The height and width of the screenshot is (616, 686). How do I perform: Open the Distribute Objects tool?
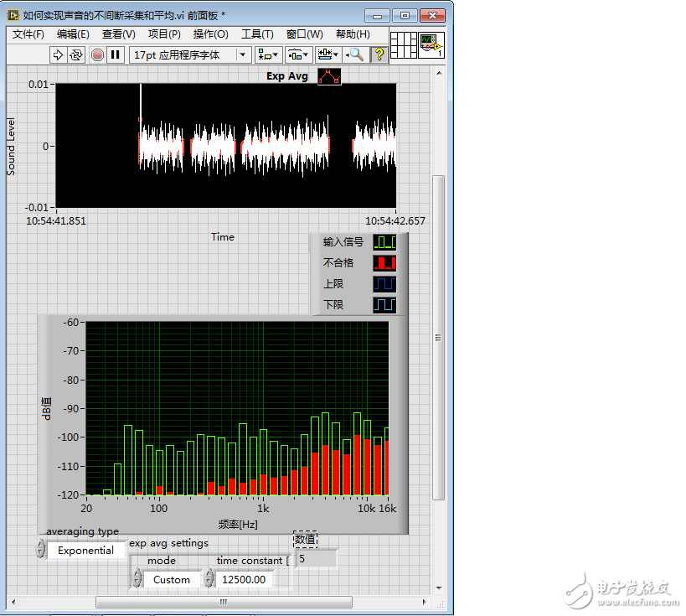pyautogui.click(x=297, y=54)
